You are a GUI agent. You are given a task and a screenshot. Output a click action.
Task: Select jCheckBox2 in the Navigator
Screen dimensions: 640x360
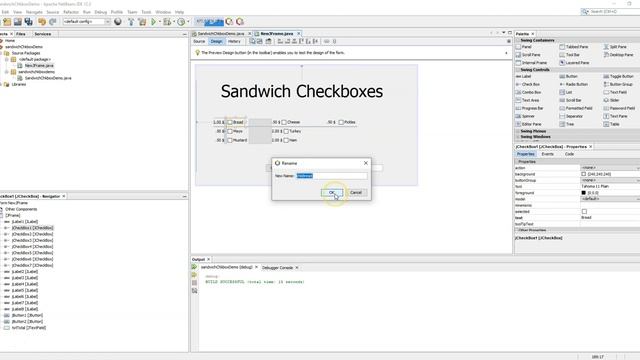(x=32, y=234)
